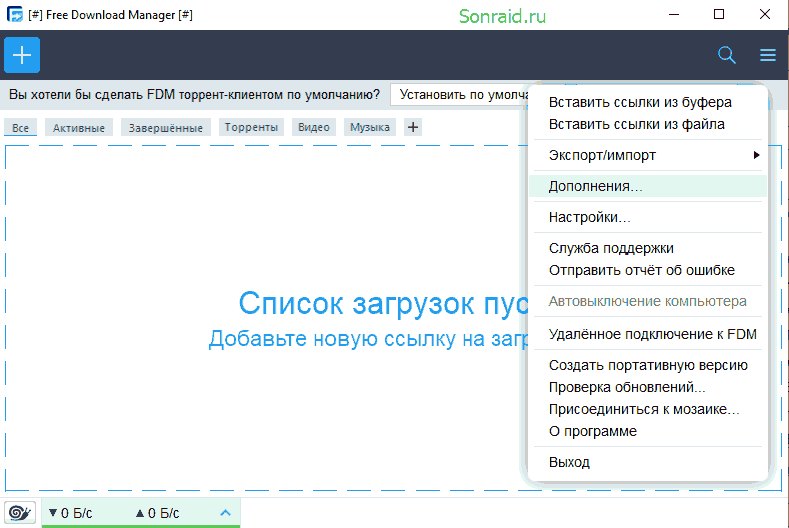Choose Вставить ссылки из файла

[x=637, y=124]
